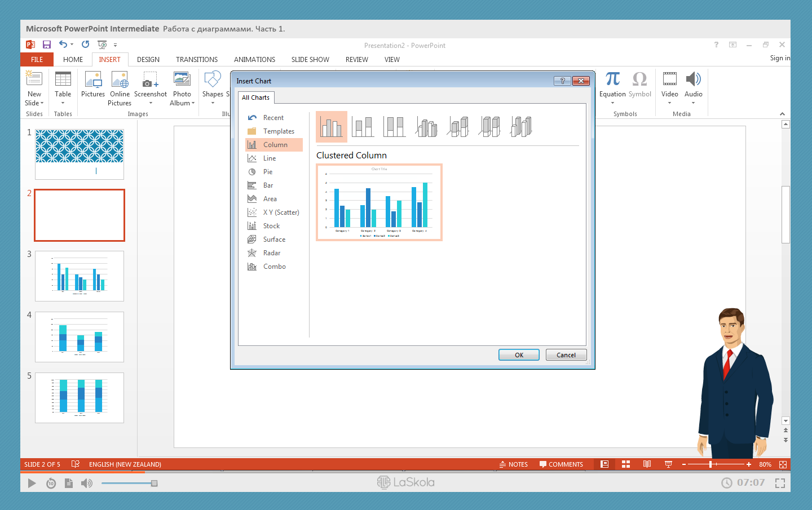
Task: Select Pie in the chart type list
Action: [268, 172]
